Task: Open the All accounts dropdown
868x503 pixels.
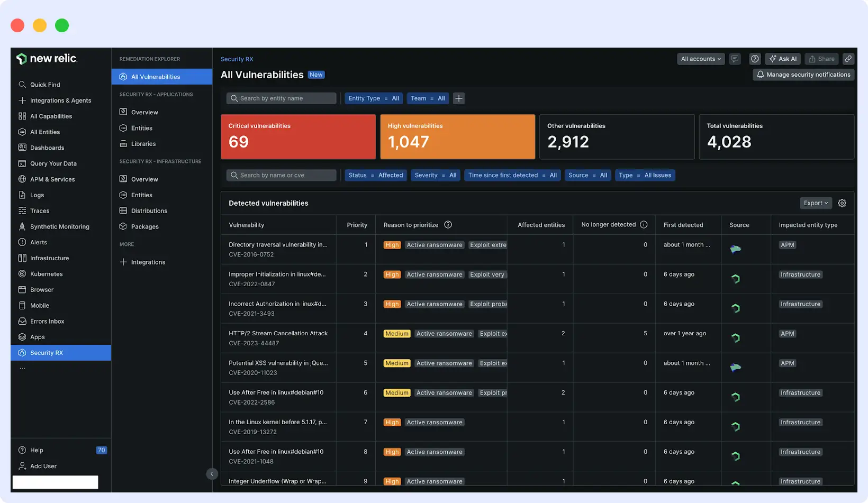Action: point(700,59)
